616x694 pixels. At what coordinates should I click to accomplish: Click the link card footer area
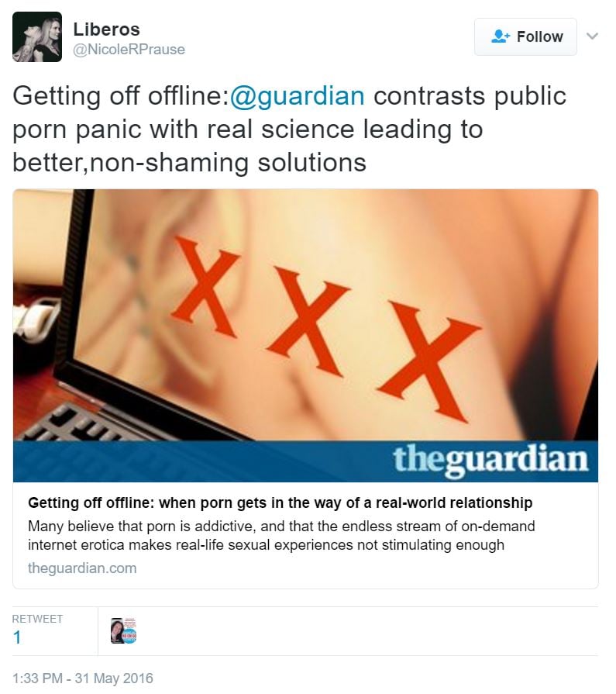click(x=305, y=535)
